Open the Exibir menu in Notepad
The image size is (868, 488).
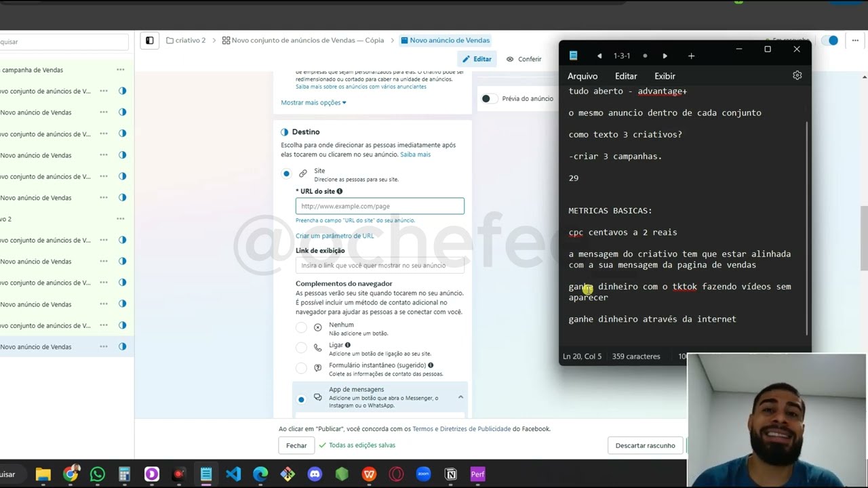pos(665,76)
